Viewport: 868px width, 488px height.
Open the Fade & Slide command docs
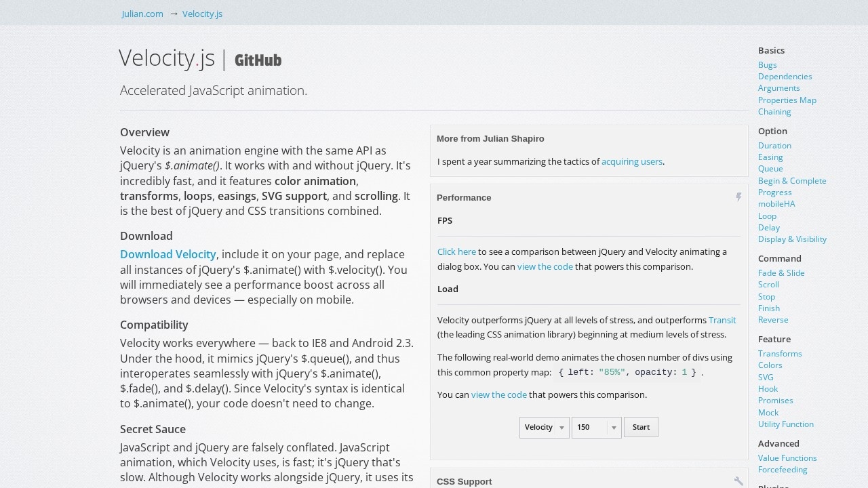click(x=781, y=272)
